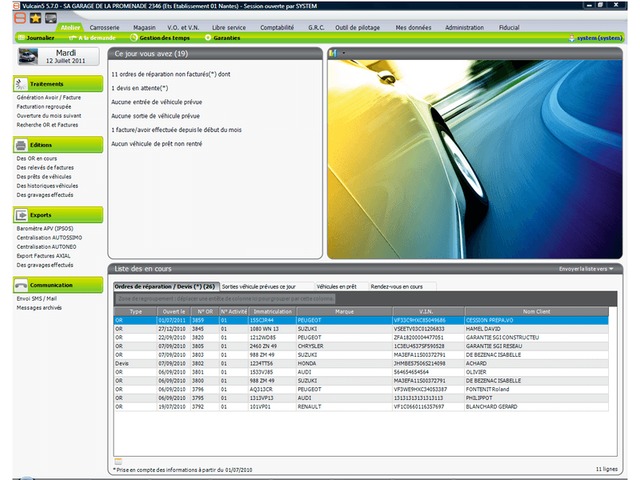
Task: Click Envoi SMS / Mail
Action: click(36, 298)
